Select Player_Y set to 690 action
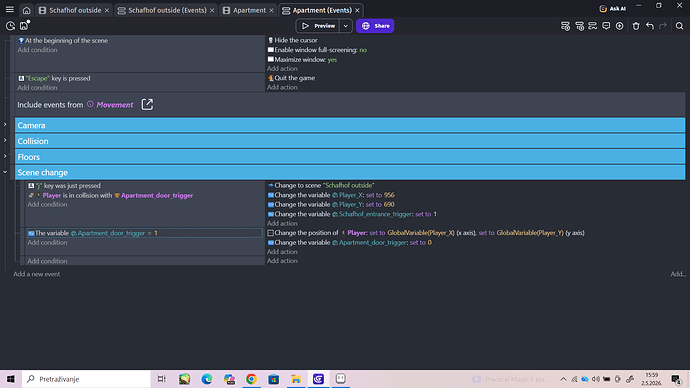This screenshot has width=690, height=388. [x=331, y=205]
